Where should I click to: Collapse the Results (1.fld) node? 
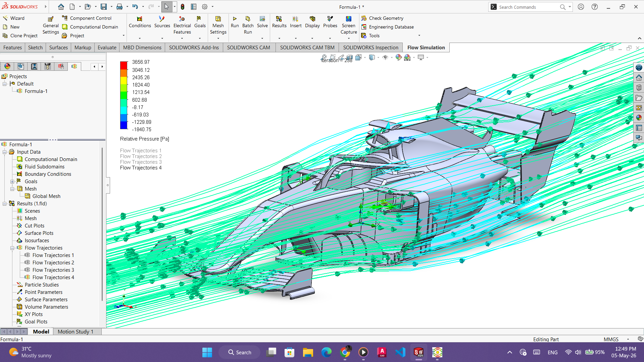(x=5, y=204)
